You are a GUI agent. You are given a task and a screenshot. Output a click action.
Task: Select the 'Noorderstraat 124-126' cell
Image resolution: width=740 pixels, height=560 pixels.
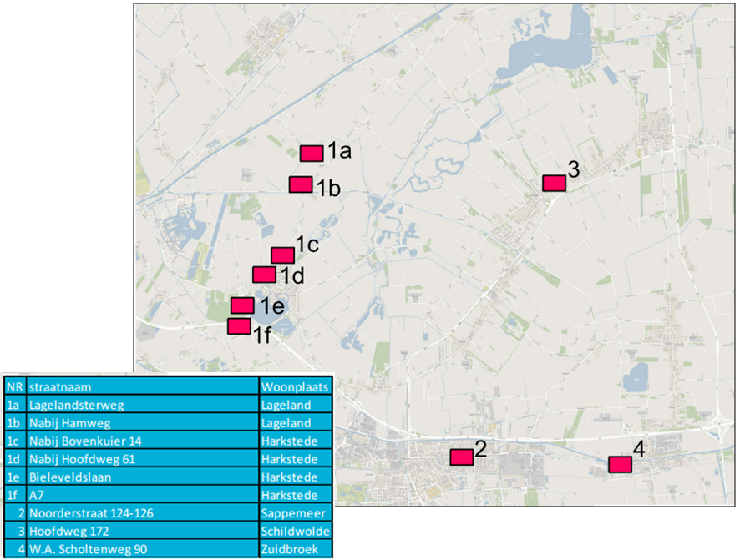point(143,513)
